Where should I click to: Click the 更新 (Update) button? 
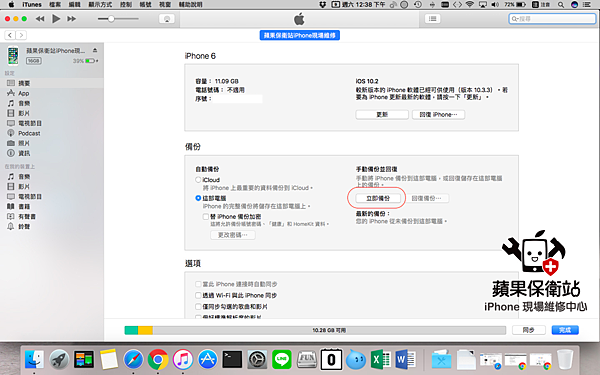[x=382, y=114]
